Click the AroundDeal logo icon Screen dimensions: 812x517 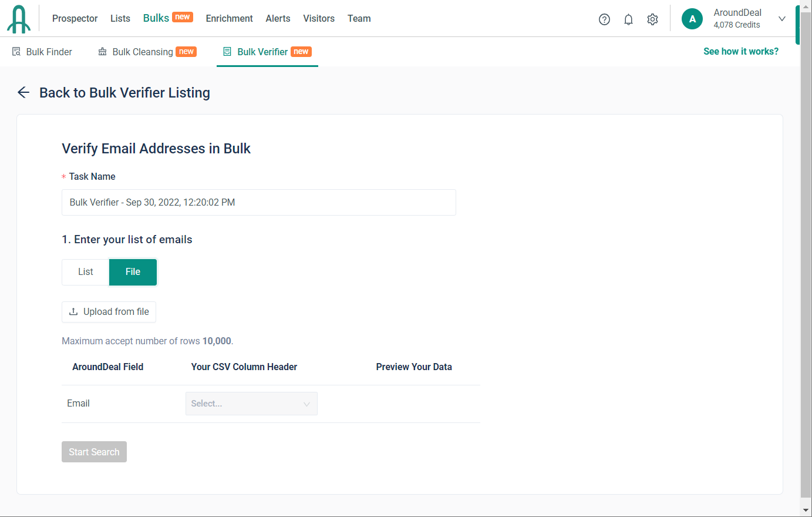coord(19,19)
